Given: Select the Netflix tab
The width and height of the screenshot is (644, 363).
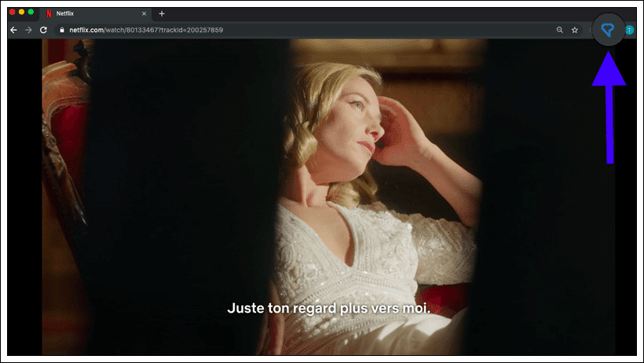Looking at the screenshot, I should click(95, 13).
